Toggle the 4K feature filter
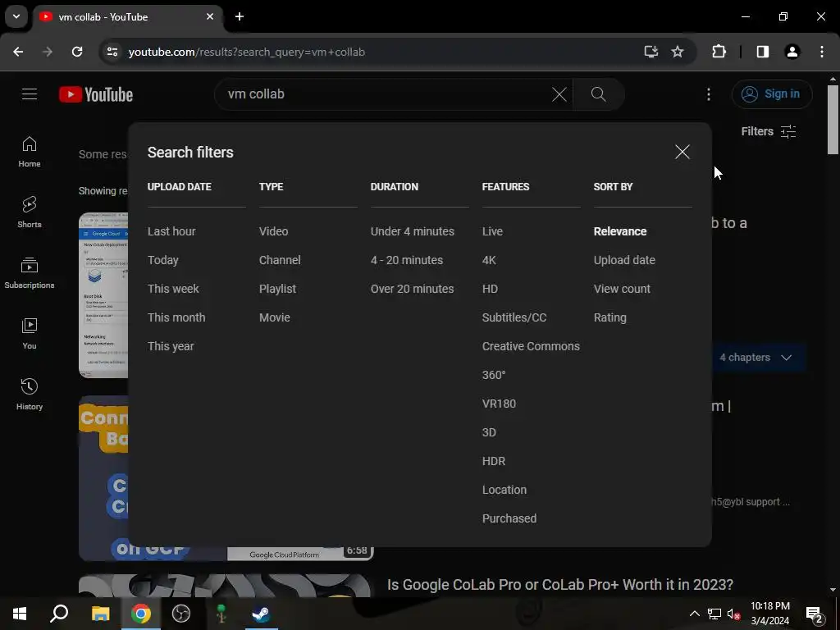The height and width of the screenshot is (630, 840). (x=489, y=260)
